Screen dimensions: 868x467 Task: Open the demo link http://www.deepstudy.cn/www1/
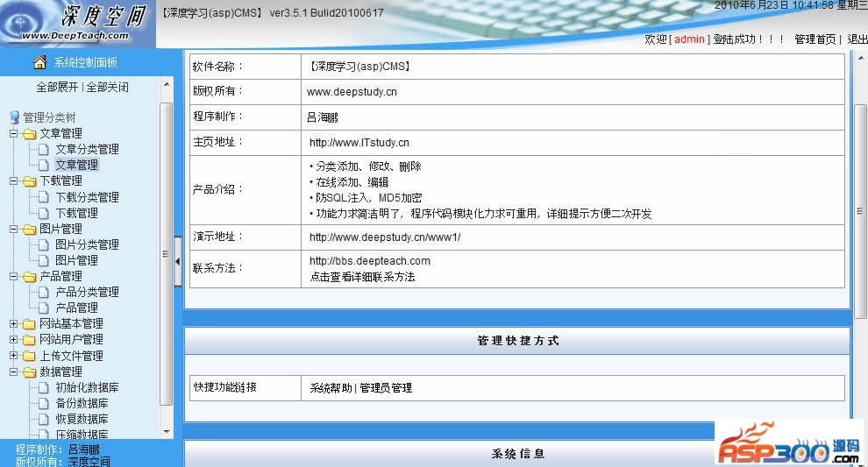385,237
